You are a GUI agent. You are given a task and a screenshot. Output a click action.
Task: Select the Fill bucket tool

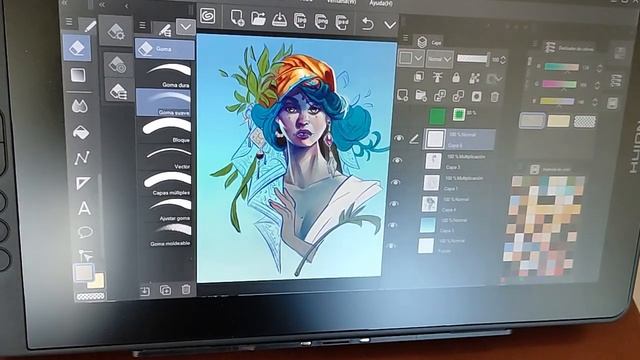coord(81,132)
